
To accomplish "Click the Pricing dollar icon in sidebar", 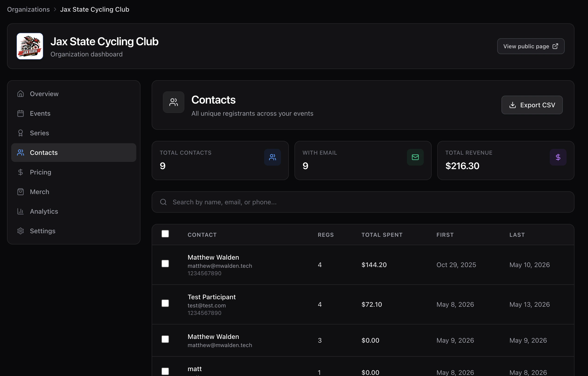I will click(21, 172).
